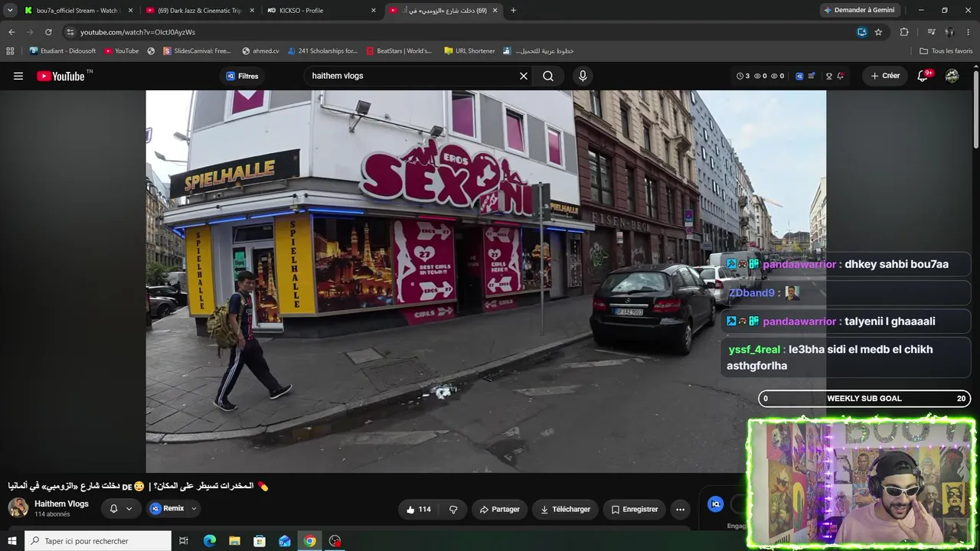Click the browser address bar URL
The image size is (980, 551).
[x=138, y=32]
